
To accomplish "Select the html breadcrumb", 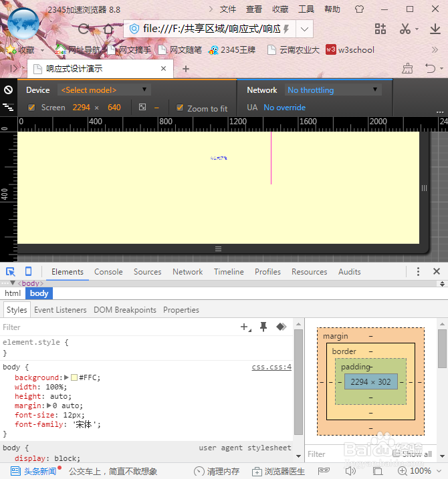I will click(x=13, y=293).
